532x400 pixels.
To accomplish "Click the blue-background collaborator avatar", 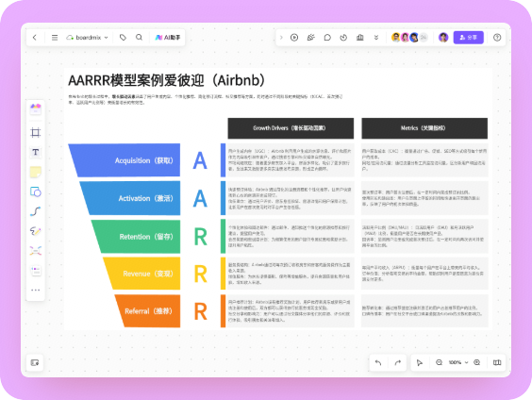I will pos(414,38).
